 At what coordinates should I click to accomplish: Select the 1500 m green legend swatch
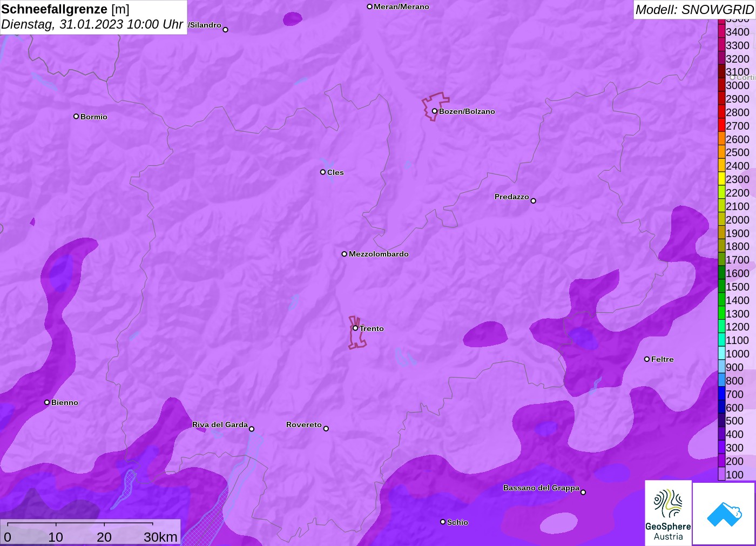(721, 286)
